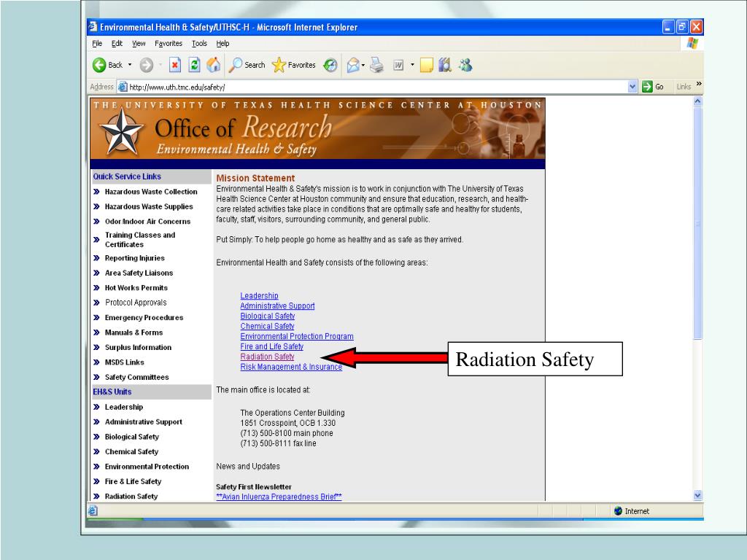Click the page icon in address bar
The width and height of the screenshot is (747, 560).
[x=123, y=87]
